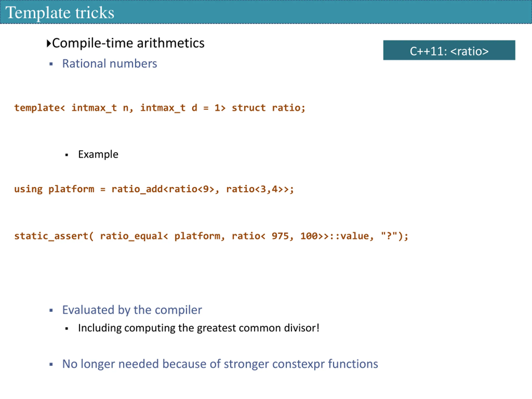Select the "Rational numbers" text
The width and height of the screenshot is (532, 399).
click(110, 64)
